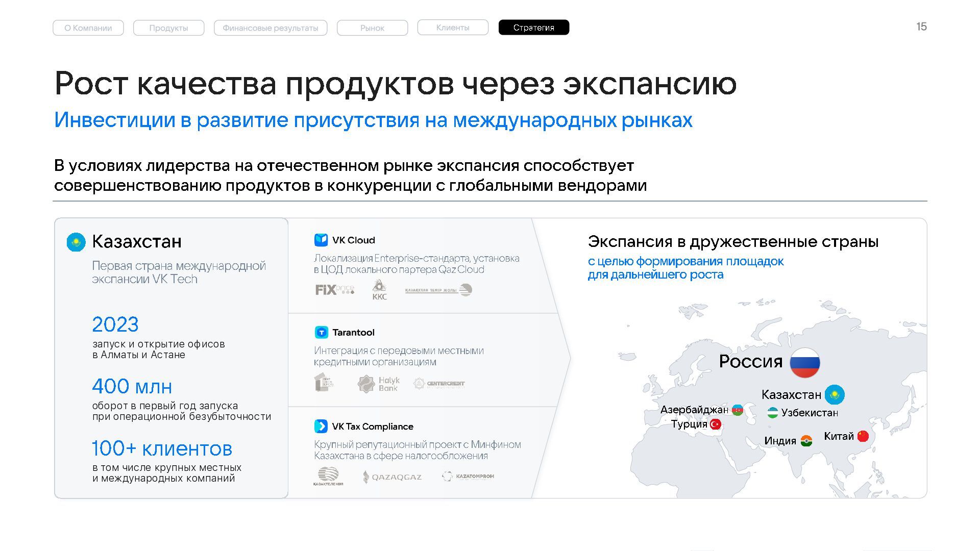Click the Kazakhstan flag beside Казахстан heading

coord(76,242)
